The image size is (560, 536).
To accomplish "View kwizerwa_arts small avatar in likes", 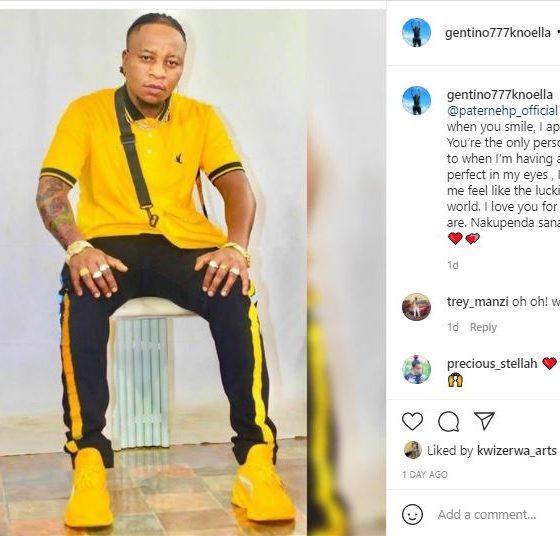I will [x=412, y=450].
